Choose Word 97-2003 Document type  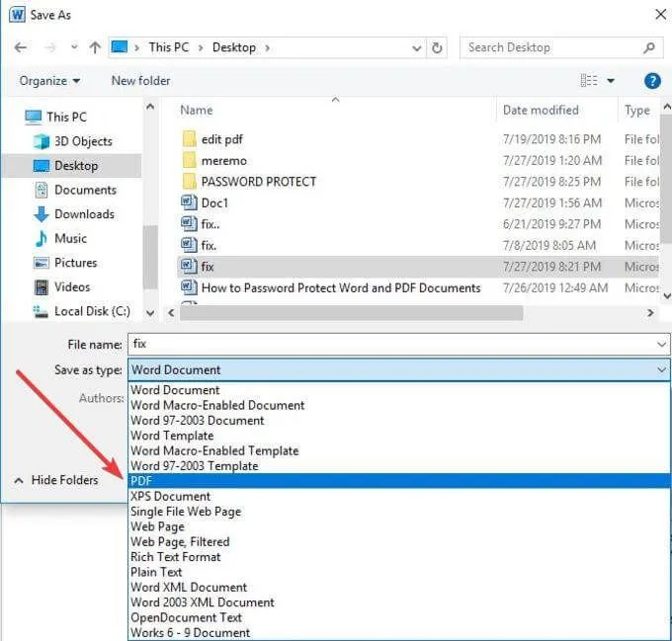(398, 421)
